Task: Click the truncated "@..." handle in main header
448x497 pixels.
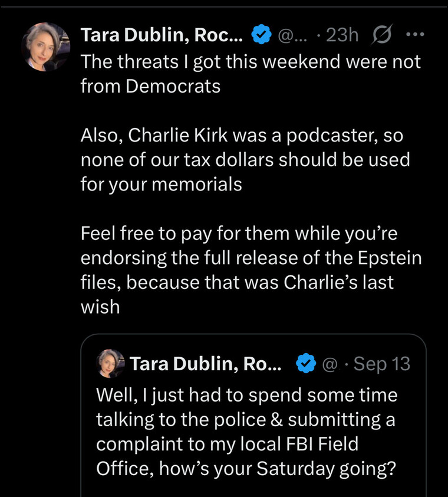Action: [x=289, y=35]
